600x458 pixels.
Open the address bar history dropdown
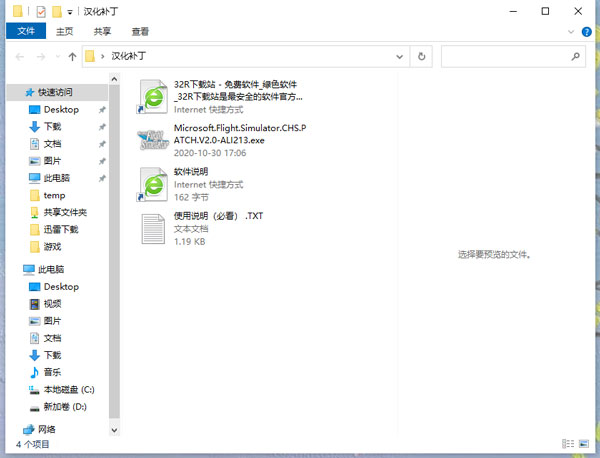point(402,57)
